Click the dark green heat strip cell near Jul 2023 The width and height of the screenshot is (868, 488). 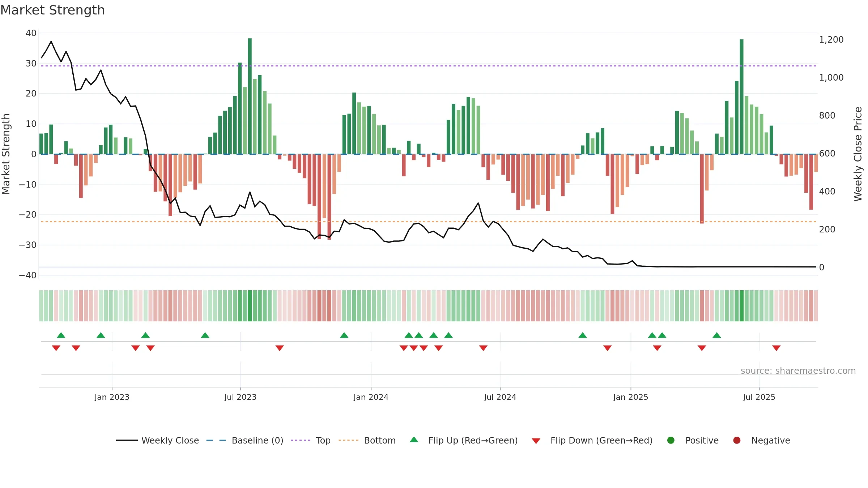click(250, 306)
